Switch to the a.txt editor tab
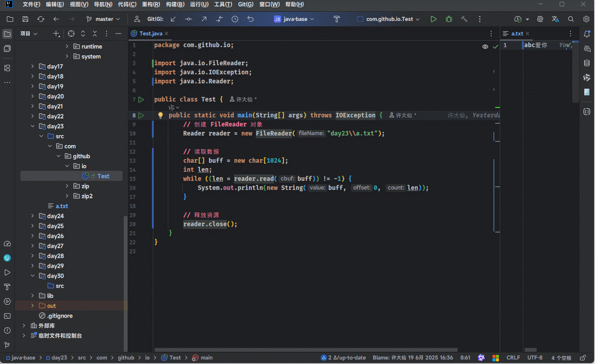Image resolution: width=595 pixels, height=364 pixels. pyautogui.click(x=517, y=34)
